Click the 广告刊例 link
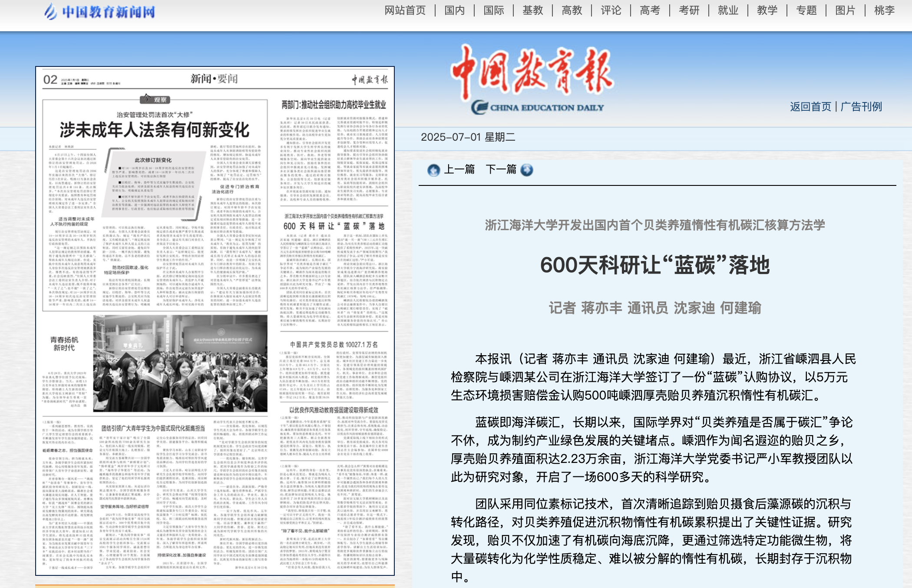912x588 pixels. point(861,107)
